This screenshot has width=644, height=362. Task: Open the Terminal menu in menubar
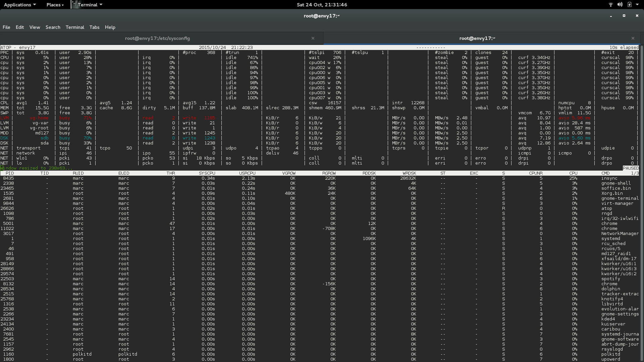point(75,27)
